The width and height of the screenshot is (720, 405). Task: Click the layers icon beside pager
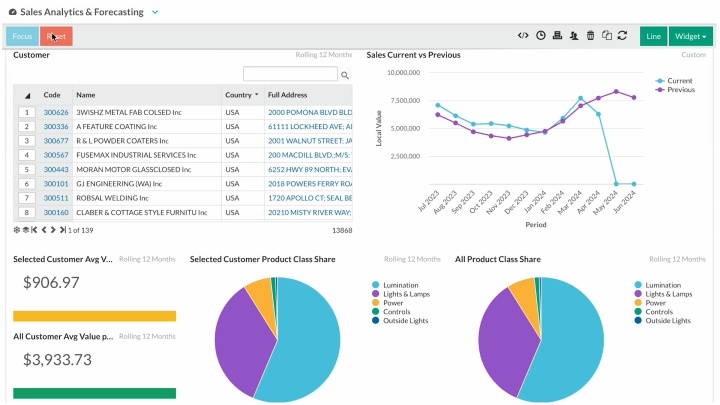click(x=25, y=230)
